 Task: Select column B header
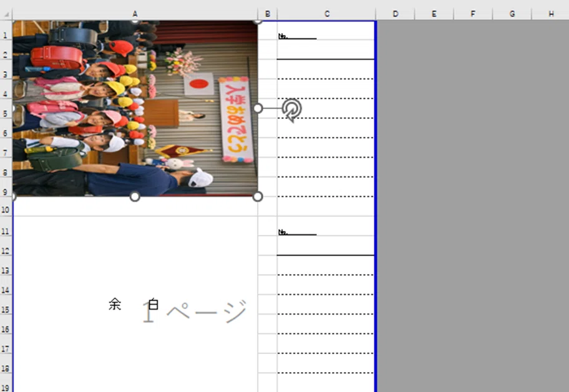(268, 14)
